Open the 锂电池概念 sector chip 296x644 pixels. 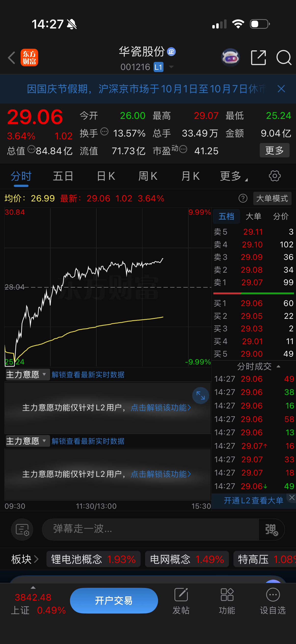click(94, 559)
